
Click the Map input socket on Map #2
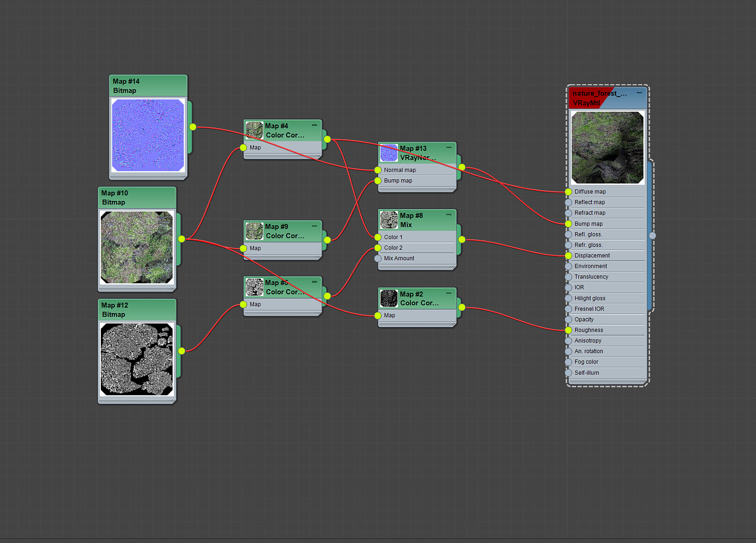(378, 315)
